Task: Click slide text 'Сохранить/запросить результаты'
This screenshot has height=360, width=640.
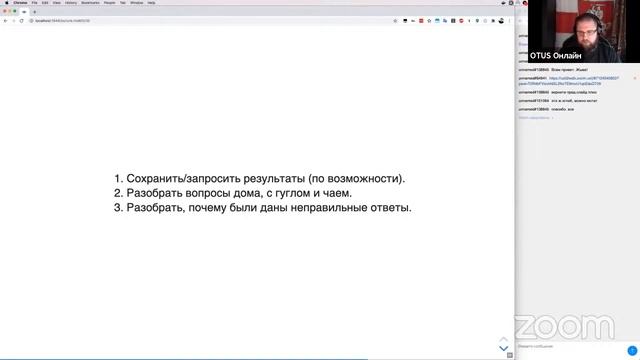Action: 216,179
